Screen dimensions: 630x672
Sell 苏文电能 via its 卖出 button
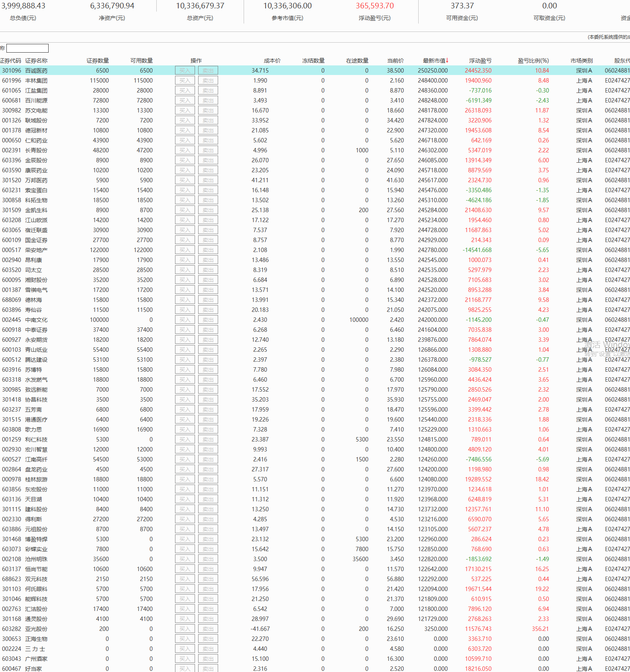tap(208, 110)
